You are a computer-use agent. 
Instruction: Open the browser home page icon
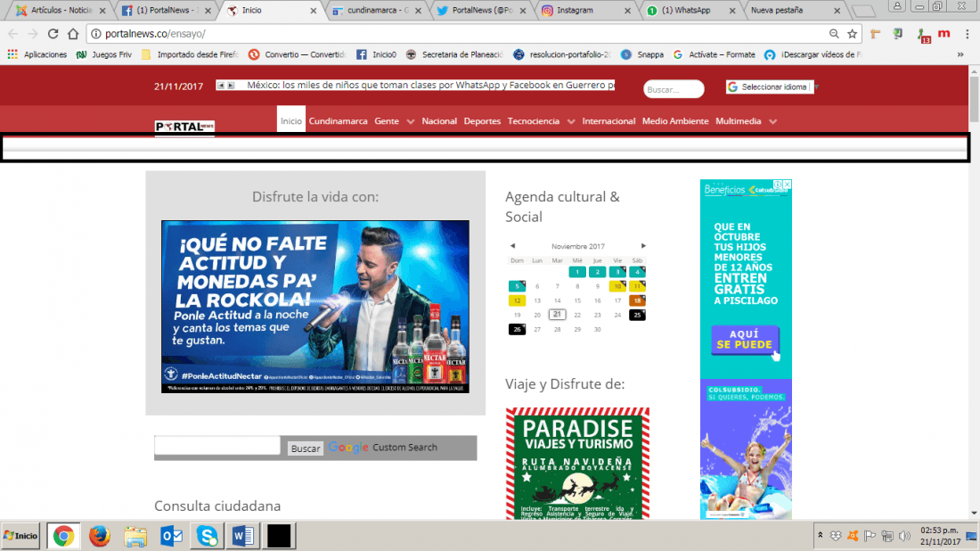(73, 34)
